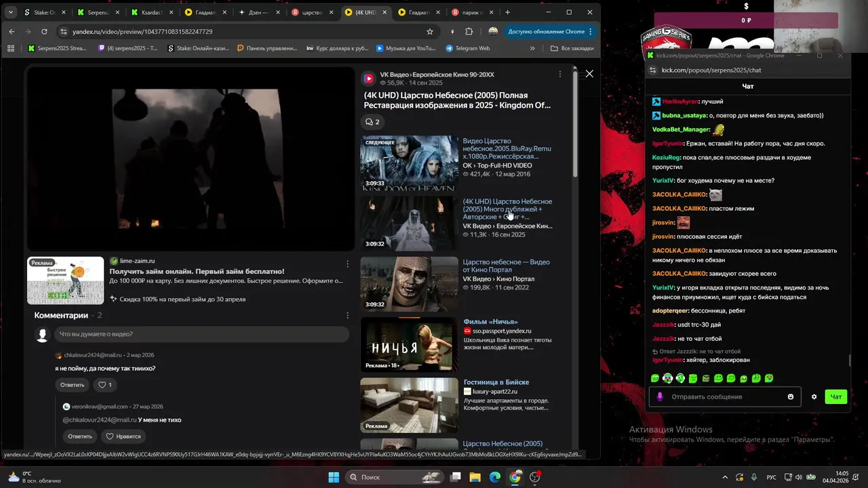The width and height of the screenshot is (868, 488).
Task: Click "Доступно обновление Chrome" button
Action: pos(550,31)
